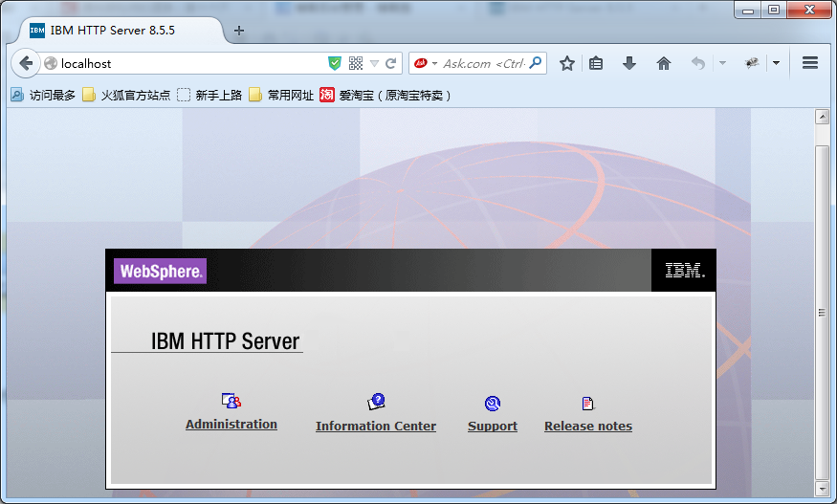Close the browser window
Image resolution: width=837 pixels, height=504 pixels.
tap(809, 10)
